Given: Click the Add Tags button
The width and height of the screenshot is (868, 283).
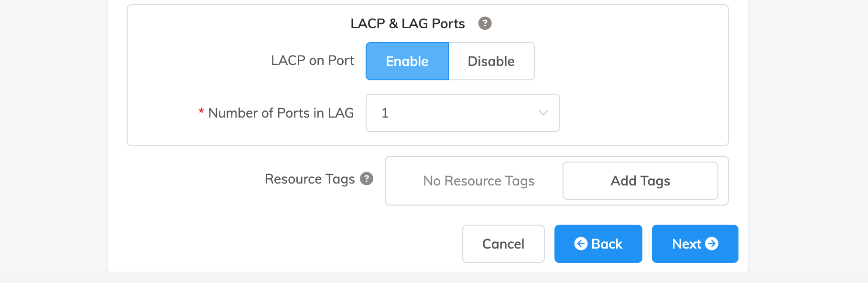Looking at the screenshot, I should click(640, 181).
